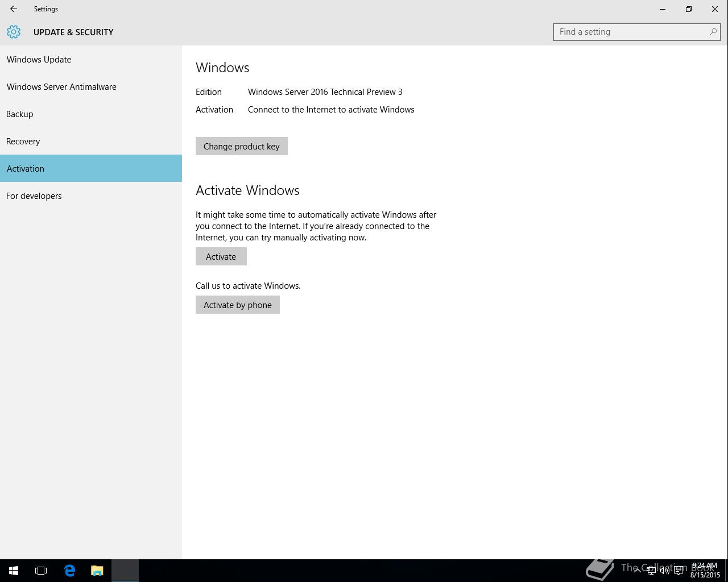This screenshot has height=582, width=728.
Task: Open network status tray icon
Action: (651, 571)
